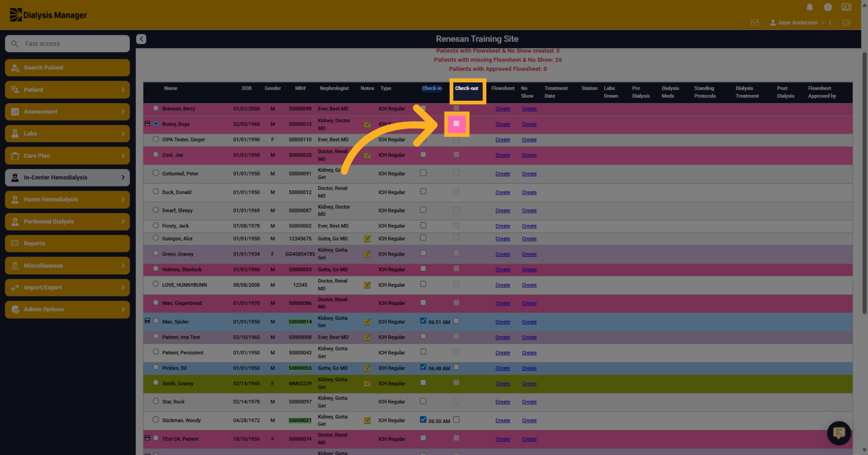Click the clock history icon

[828, 7]
